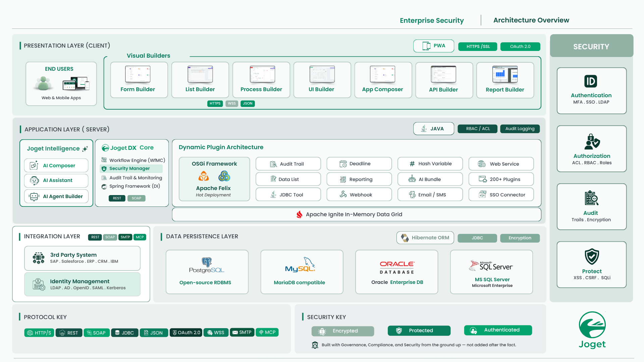Click the Microsoft SQL Server logo
The height and width of the screenshot is (362, 644).
tap(491, 266)
